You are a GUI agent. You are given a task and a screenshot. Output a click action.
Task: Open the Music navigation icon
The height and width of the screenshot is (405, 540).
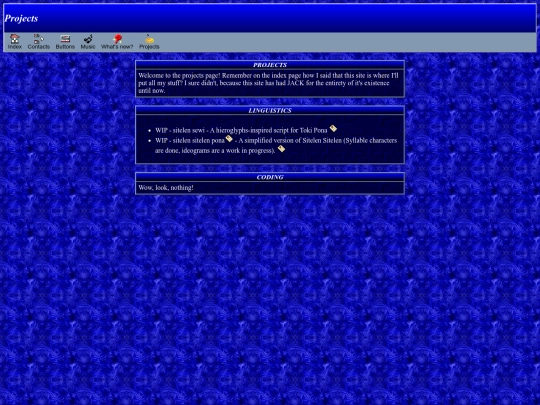click(88, 38)
